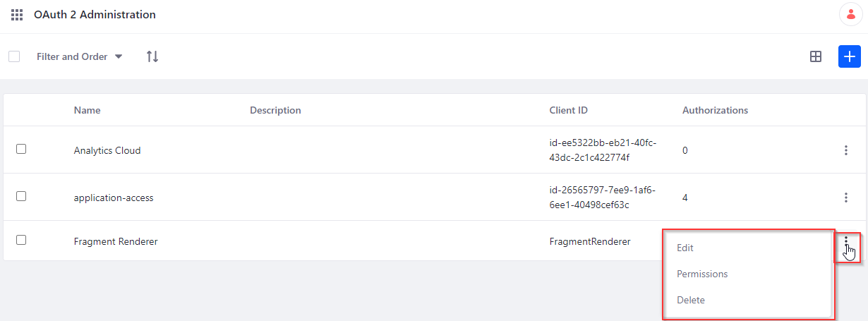Click the Authorizations column header

tap(715, 110)
